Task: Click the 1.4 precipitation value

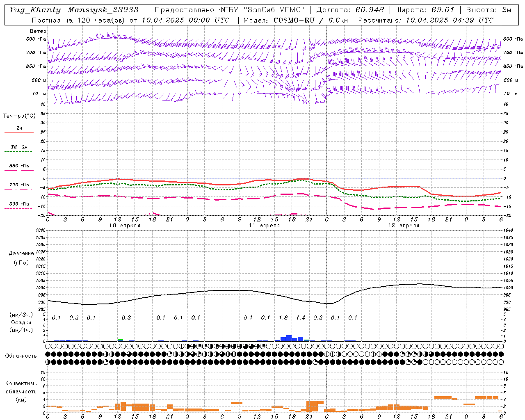Action: (x=301, y=317)
